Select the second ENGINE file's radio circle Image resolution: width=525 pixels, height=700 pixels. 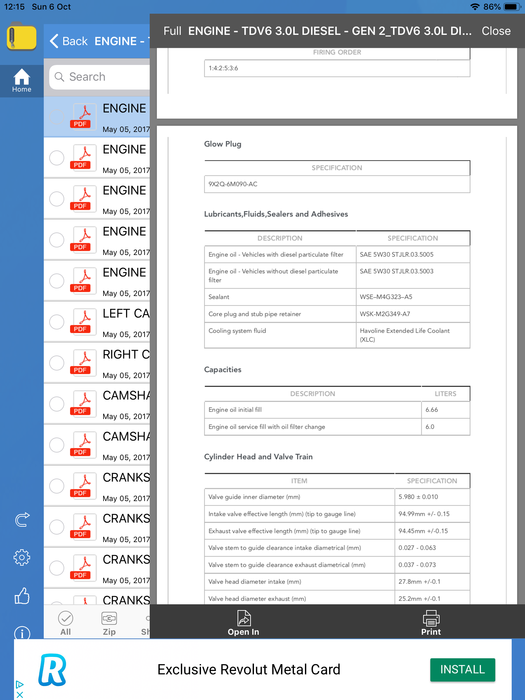(57, 158)
